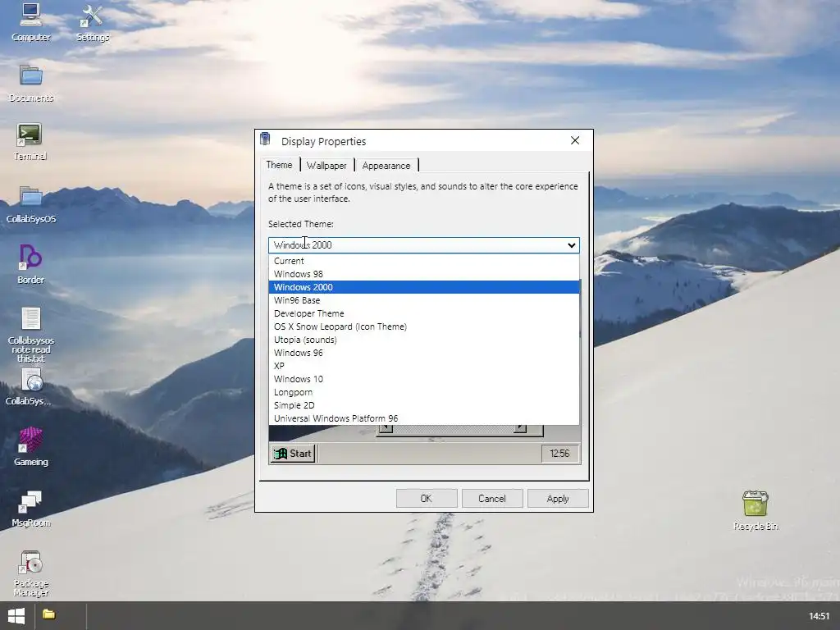
Task: Choose OS X Snow Leopard (Icon Theme)
Action: tap(424, 326)
